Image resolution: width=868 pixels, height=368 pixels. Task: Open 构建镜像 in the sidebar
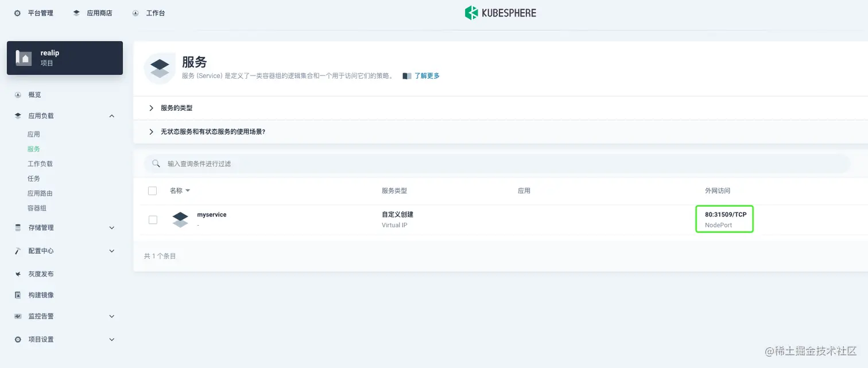click(41, 295)
